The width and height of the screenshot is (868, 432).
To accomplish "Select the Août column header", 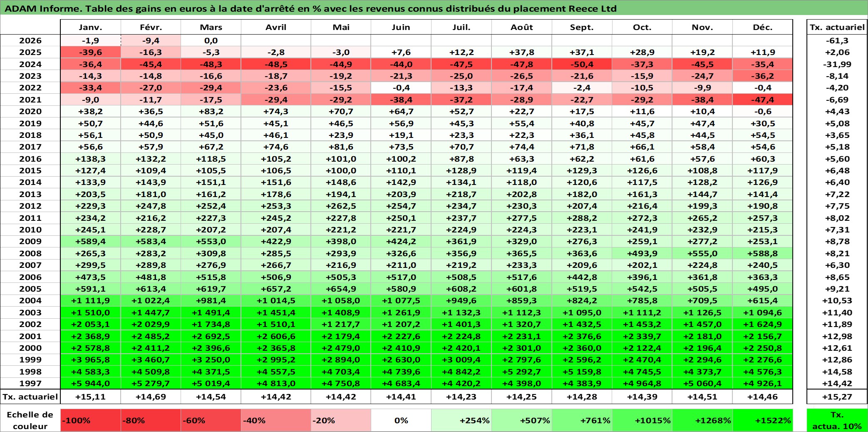I will 522,27.
